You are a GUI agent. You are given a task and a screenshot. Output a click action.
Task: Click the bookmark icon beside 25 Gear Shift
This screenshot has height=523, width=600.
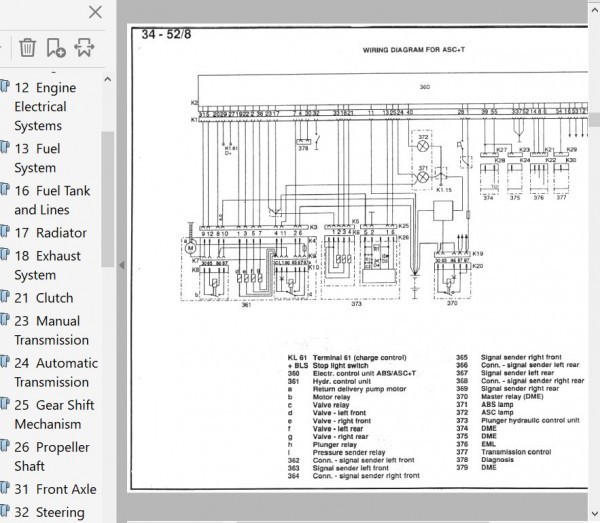[x=4, y=404]
